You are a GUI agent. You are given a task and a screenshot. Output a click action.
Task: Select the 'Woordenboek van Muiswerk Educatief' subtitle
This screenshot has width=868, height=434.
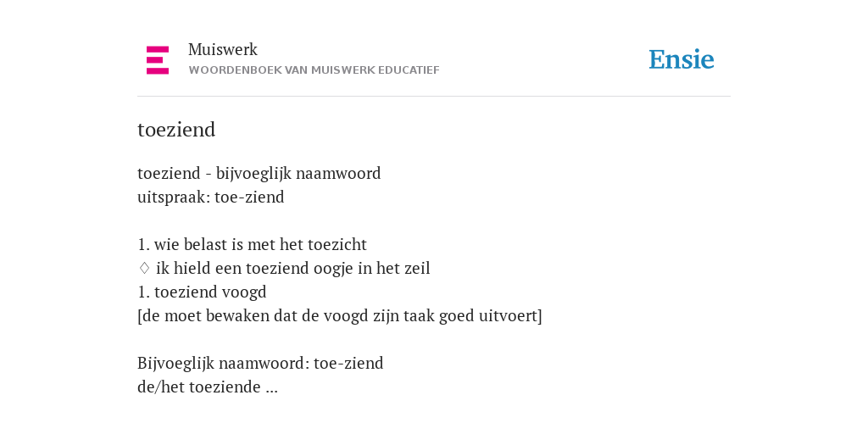click(314, 70)
